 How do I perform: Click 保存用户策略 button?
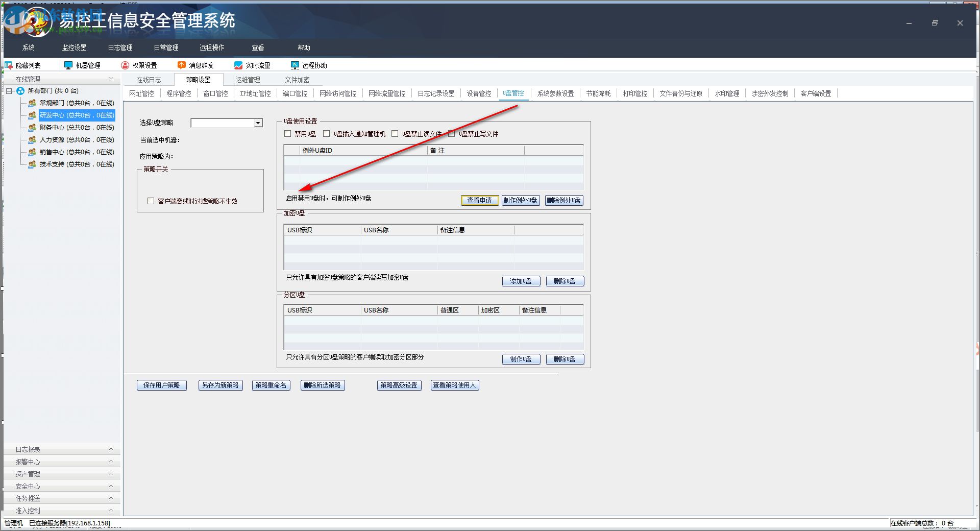(162, 385)
